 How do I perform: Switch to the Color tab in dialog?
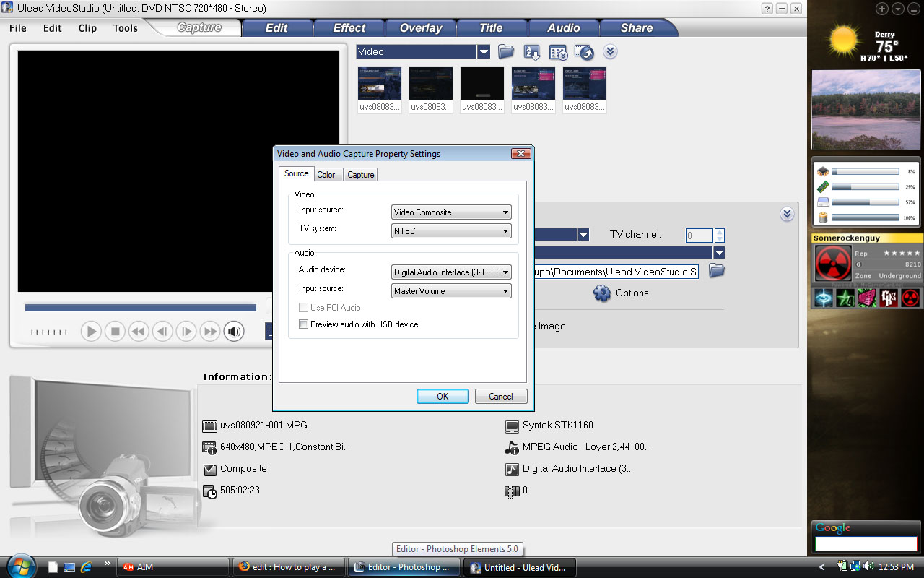(x=326, y=175)
